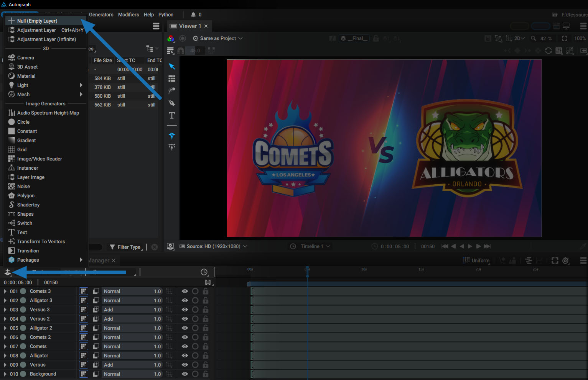Open the Modifiers menu
The image size is (588, 380).
[128, 15]
